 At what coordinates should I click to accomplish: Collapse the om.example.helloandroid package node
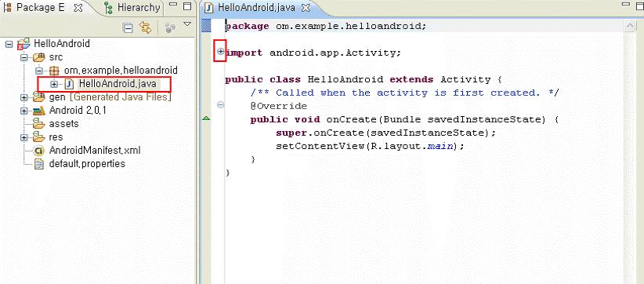point(39,71)
